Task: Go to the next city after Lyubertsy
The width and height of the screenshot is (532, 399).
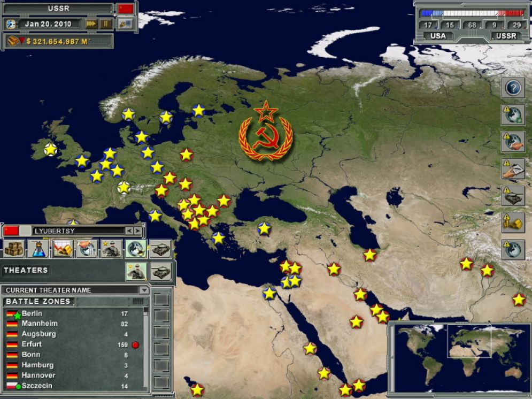Action: (x=138, y=231)
